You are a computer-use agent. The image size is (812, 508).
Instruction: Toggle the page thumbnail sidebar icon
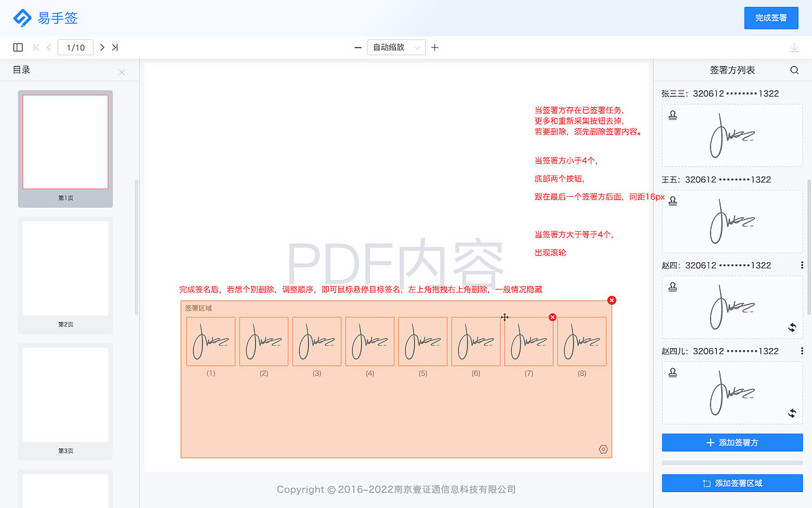[18, 47]
